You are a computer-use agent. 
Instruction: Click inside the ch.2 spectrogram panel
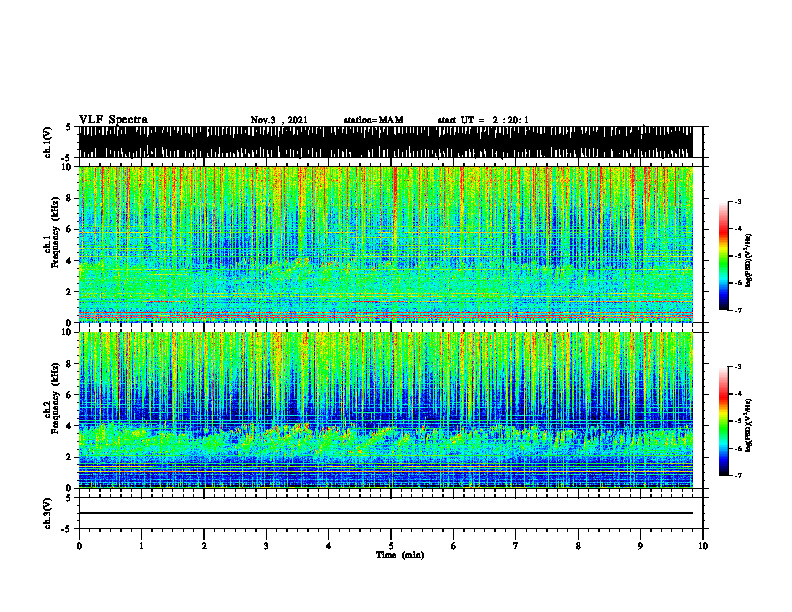pos(386,410)
